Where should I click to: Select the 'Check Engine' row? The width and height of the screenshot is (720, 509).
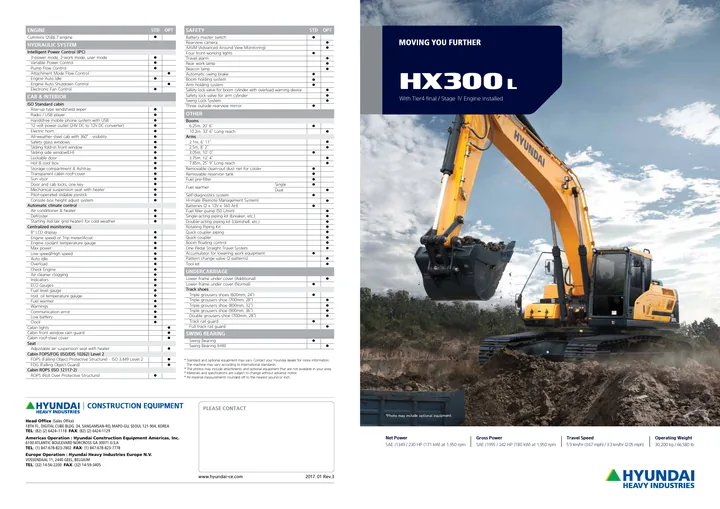(x=101, y=270)
